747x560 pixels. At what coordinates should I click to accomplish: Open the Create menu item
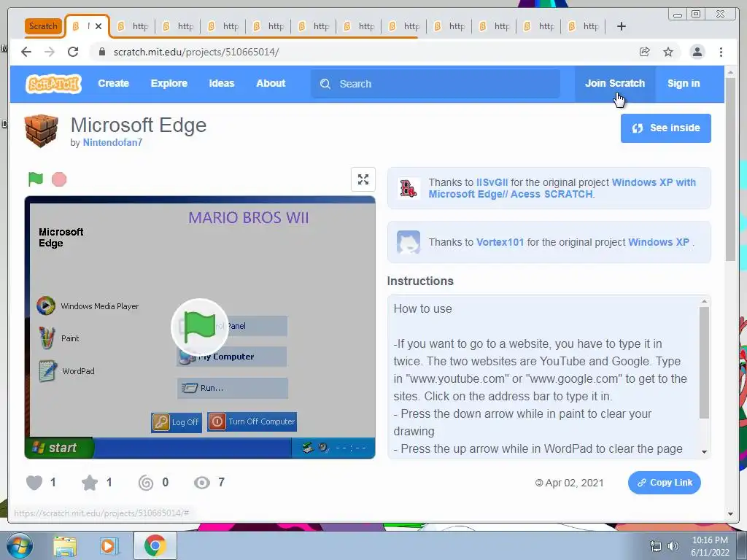pyautogui.click(x=113, y=83)
